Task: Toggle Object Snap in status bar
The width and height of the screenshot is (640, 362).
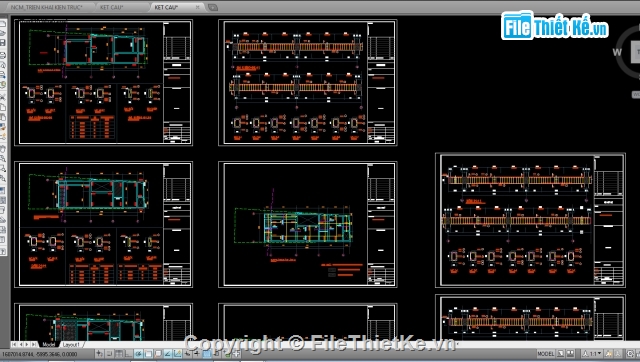Action: point(148,353)
